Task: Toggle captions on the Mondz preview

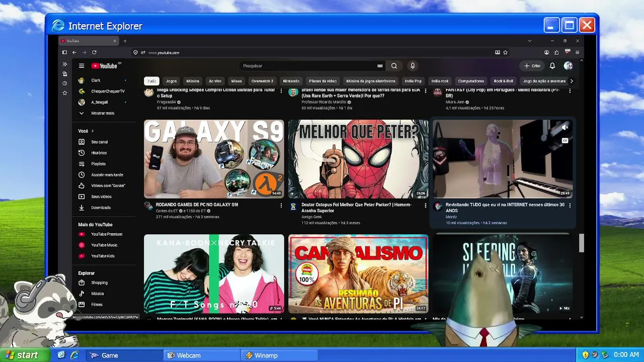Action: coord(565,141)
